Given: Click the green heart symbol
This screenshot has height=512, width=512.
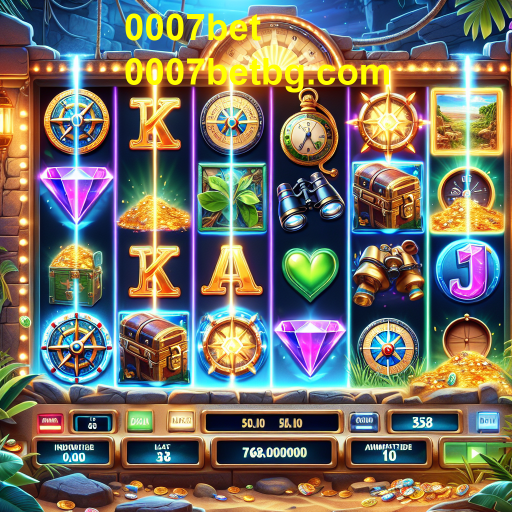Looking at the screenshot, I should point(310,275).
